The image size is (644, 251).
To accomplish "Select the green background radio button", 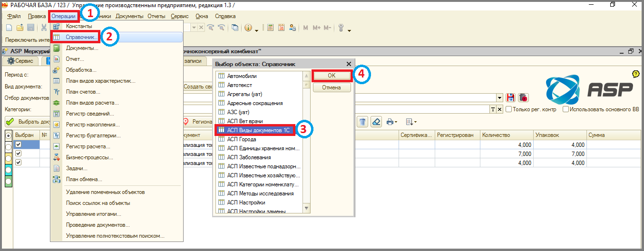I will [x=9, y=181].
